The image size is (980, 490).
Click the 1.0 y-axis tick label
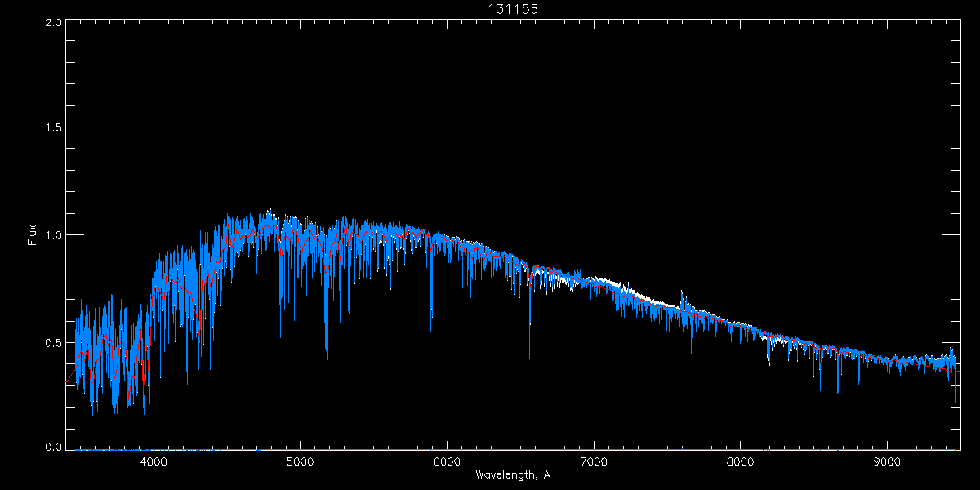[54, 235]
